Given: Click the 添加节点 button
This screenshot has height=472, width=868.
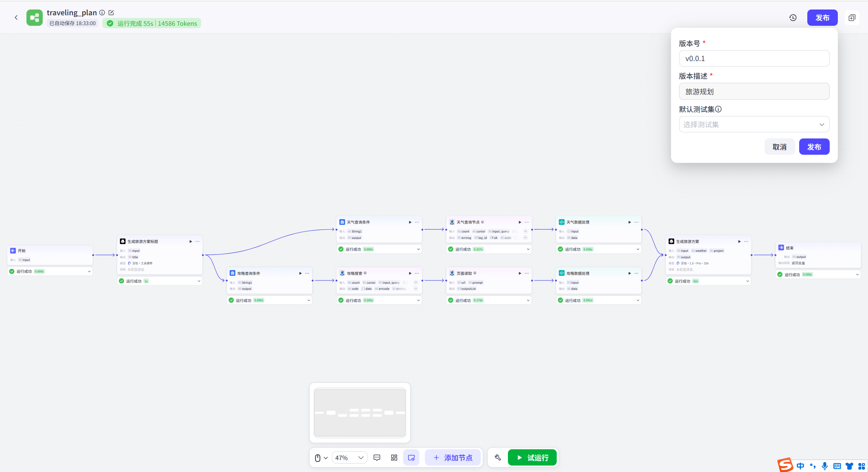Looking at the screenshot, I should click(453, 458).
